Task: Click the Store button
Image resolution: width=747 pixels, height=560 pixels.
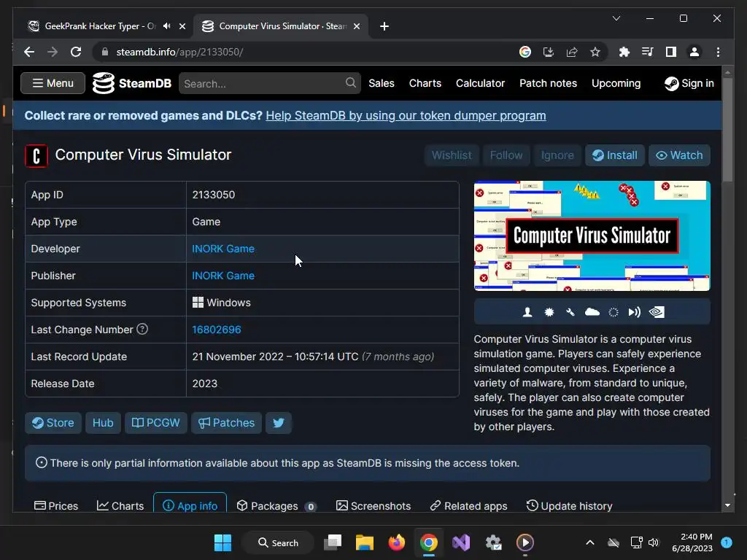Action: pyautogui.click(x=53, y=423)
